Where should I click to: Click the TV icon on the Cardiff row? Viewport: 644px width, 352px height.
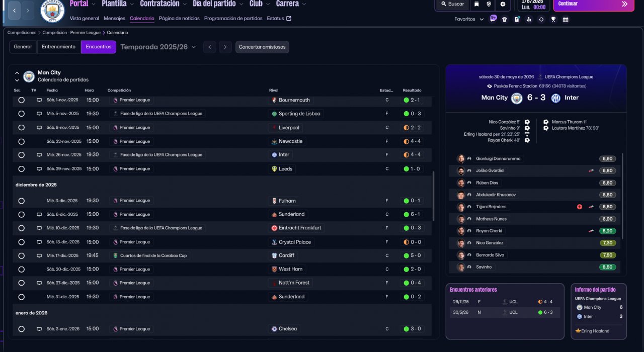(39, 255)
